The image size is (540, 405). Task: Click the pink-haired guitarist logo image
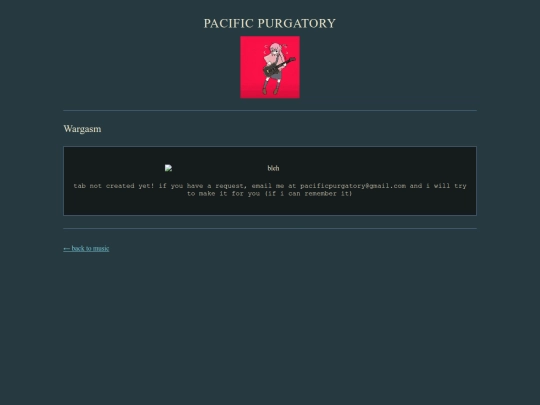click(x=270, y=67)
